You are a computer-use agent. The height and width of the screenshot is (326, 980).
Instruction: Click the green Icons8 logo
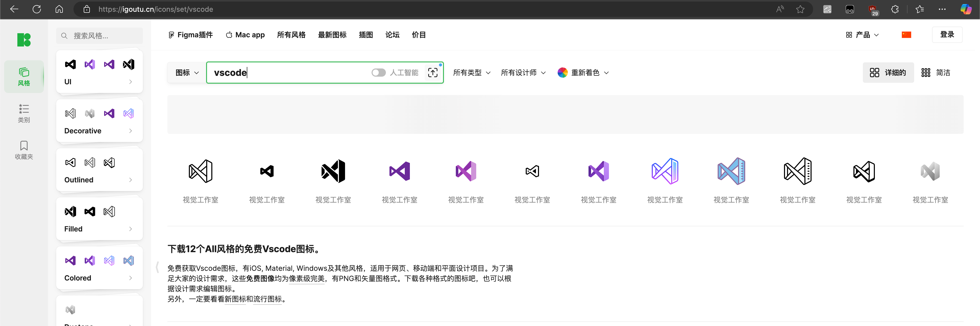point(23,40)
